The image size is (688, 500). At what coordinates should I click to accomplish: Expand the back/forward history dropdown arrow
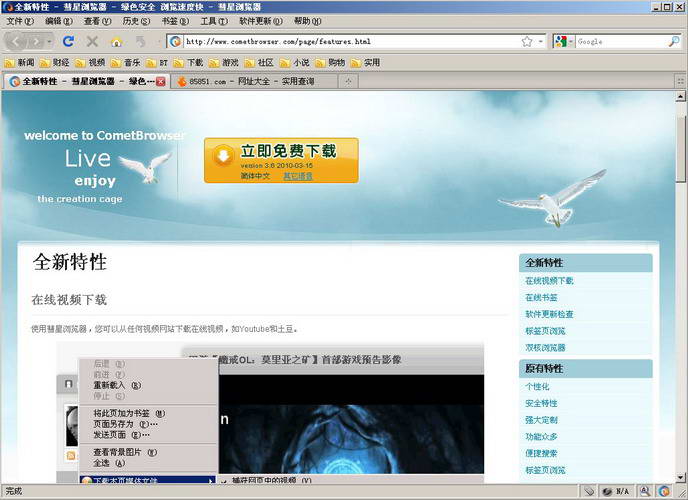50,42
